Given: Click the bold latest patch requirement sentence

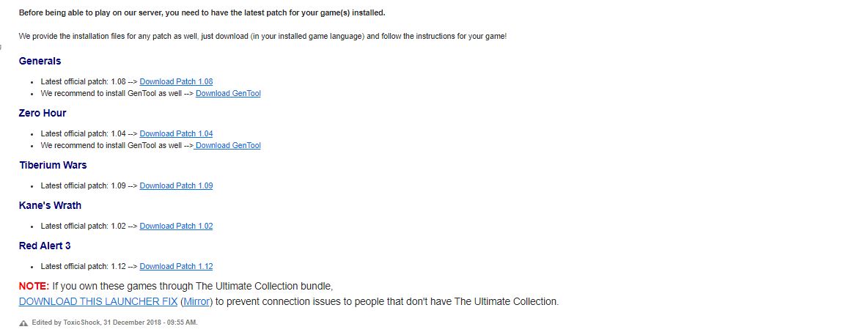Looking at the screenshot, I should (x=202, y=12).
